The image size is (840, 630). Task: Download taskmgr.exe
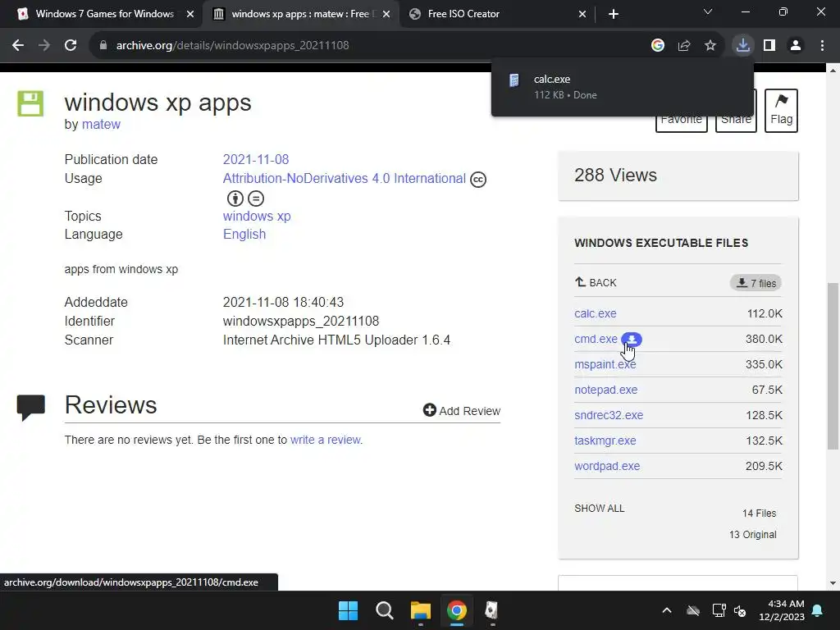click(605, 441)
